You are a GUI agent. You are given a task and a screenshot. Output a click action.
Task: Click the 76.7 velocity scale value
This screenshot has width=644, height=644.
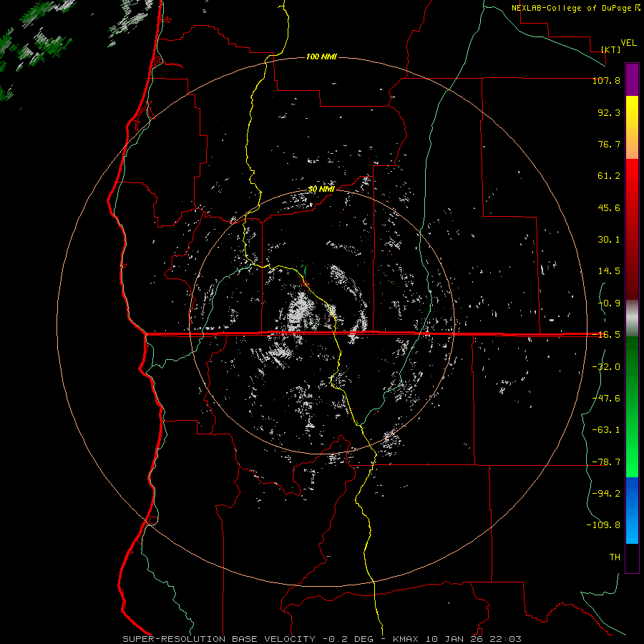(609, 144)
